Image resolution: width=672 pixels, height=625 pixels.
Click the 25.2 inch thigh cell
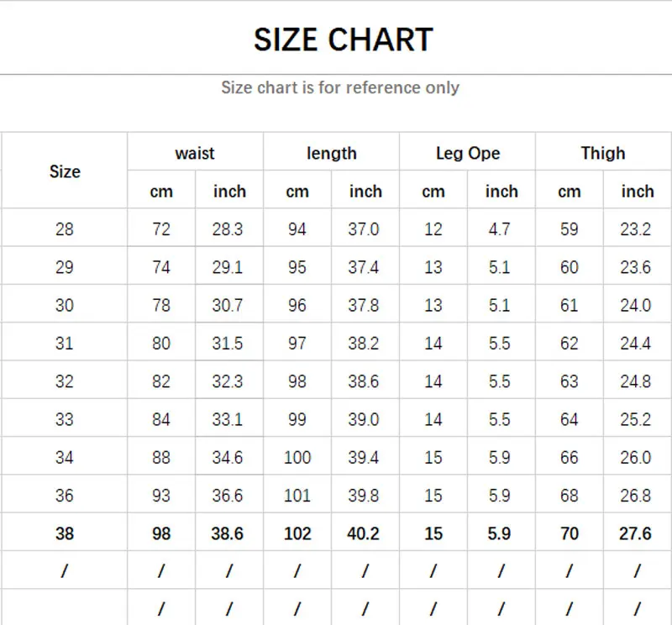(636, 419)
